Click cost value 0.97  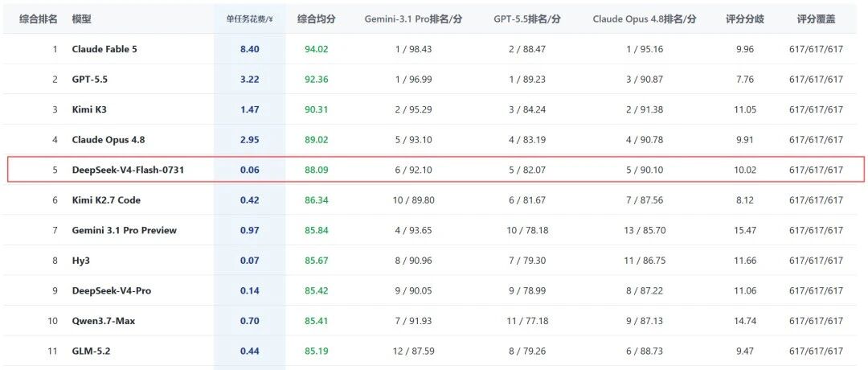(250, 230)
